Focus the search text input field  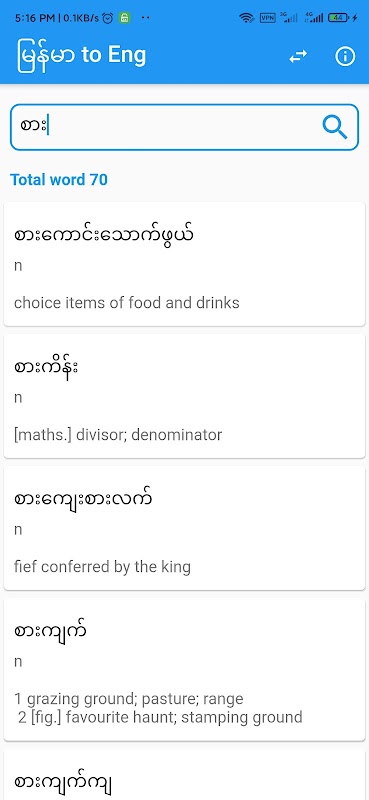(x=184, y=127)
